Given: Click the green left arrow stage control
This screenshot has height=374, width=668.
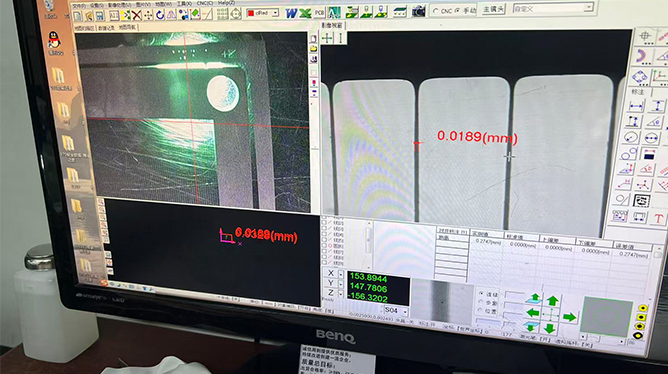Looking at the screenshot, I should pyautogui.click(x=533, y=312).
